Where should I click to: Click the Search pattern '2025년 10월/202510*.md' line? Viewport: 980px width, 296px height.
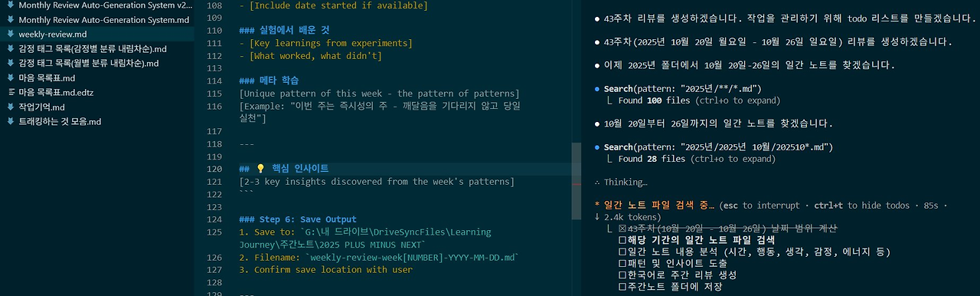pos(718,147)
